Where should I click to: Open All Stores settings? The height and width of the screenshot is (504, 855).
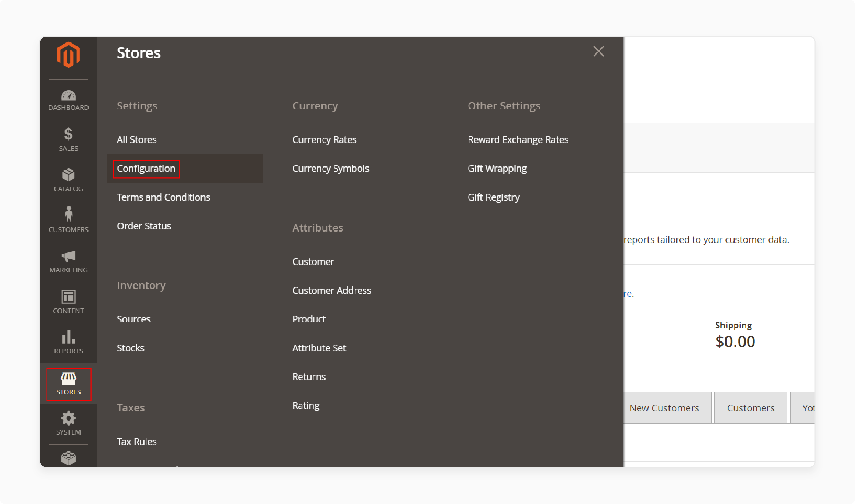tap(136, 140)
